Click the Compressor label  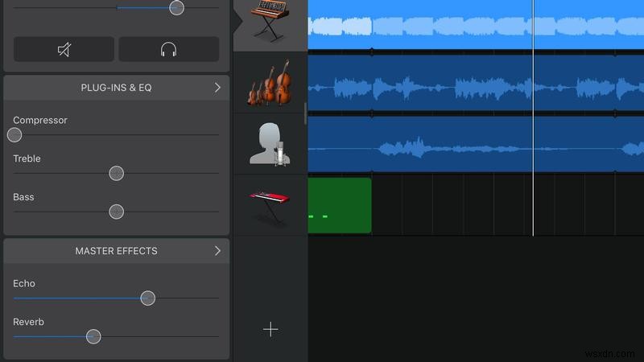(x=40, y=120)
